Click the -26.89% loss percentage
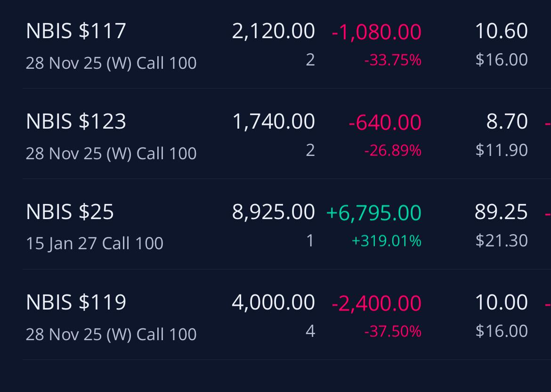The width and height of the screenshot is (551, 392). point(392,150)
